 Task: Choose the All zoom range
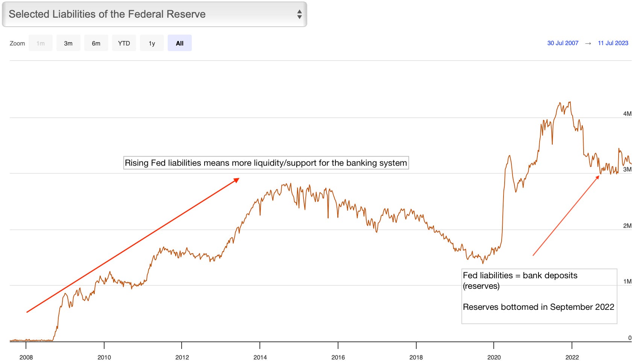180,43
